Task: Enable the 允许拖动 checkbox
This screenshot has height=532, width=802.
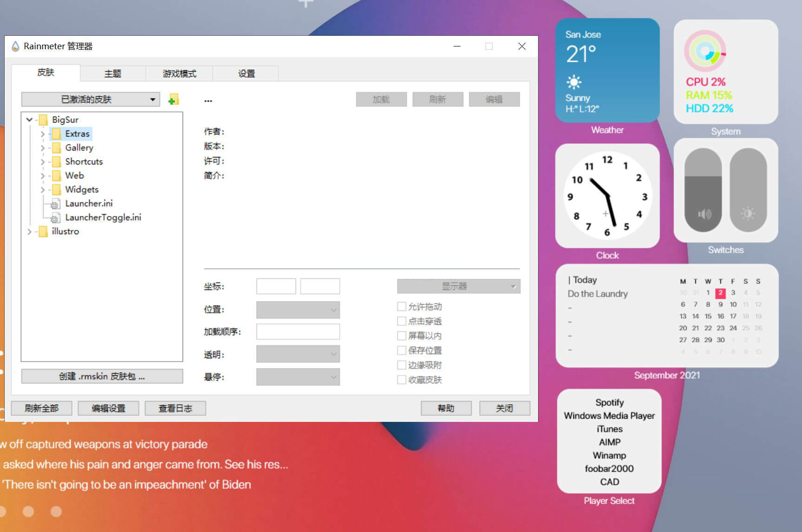Action: coord(401,307)
